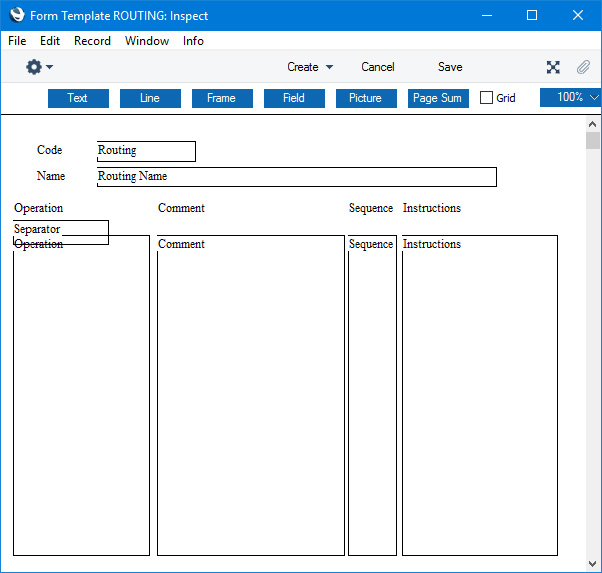Click the paperclip attachments icon
This screenshot has width=602, height=573.
point(582,67)
